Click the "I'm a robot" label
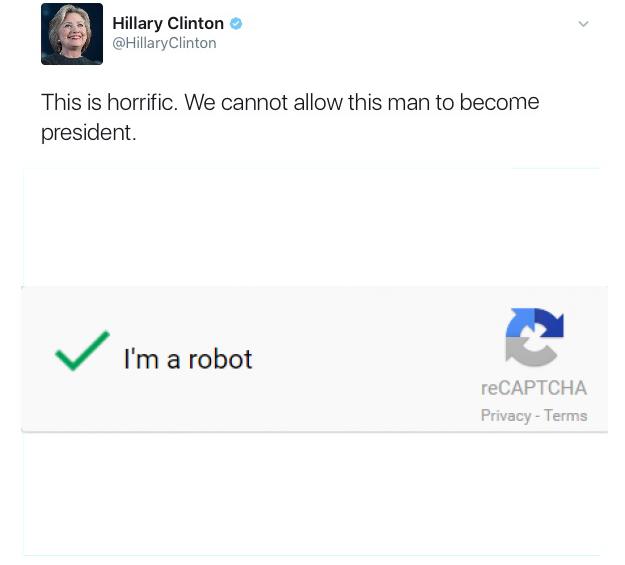Screen dimensions: 625x565 coord(188,359)
